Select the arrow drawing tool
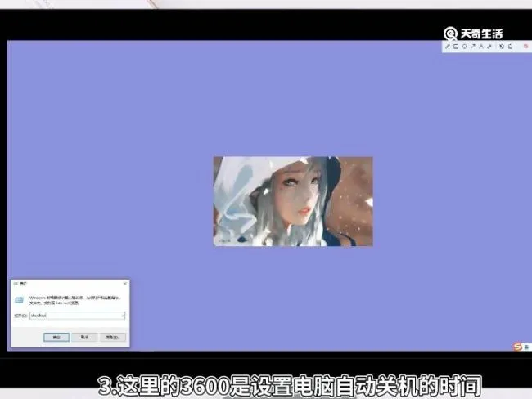The image size is (532, 399). [472, 47]
